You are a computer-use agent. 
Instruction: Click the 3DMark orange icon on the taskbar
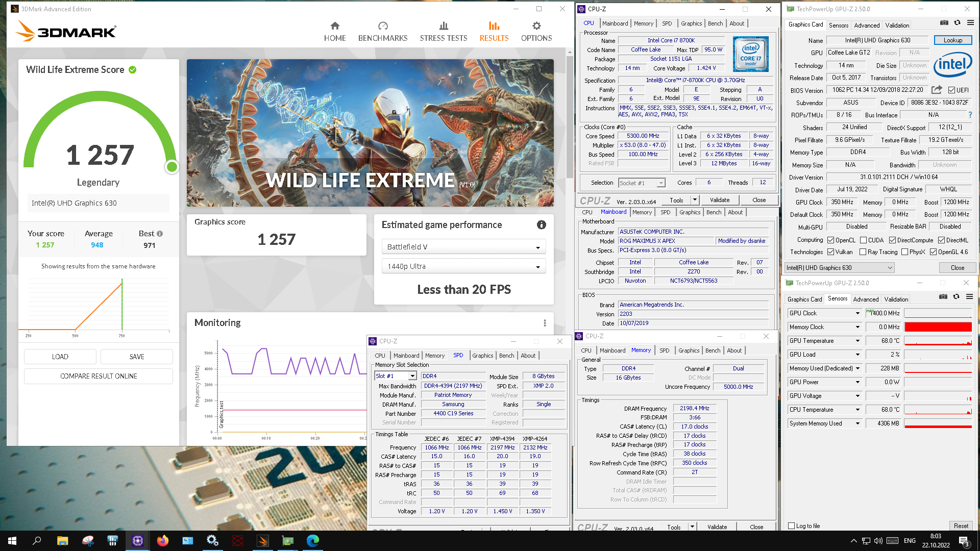(263, 541)
